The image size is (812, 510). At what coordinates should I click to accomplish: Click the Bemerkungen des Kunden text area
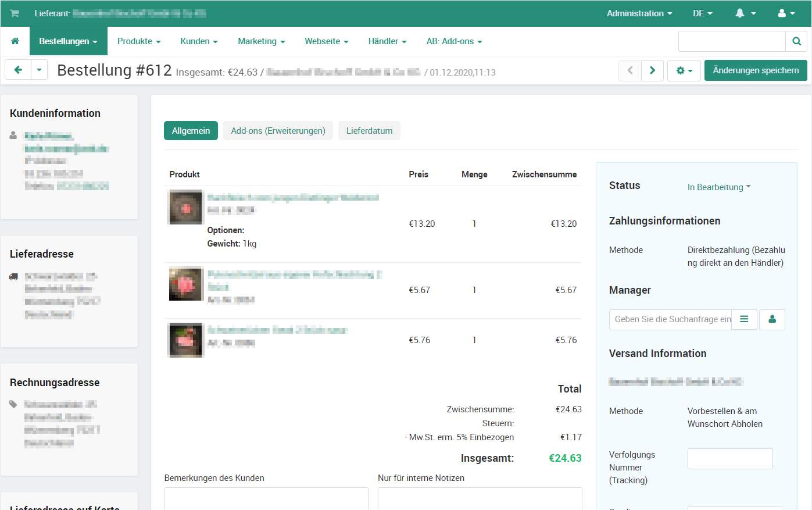click(x=266, y=499)
